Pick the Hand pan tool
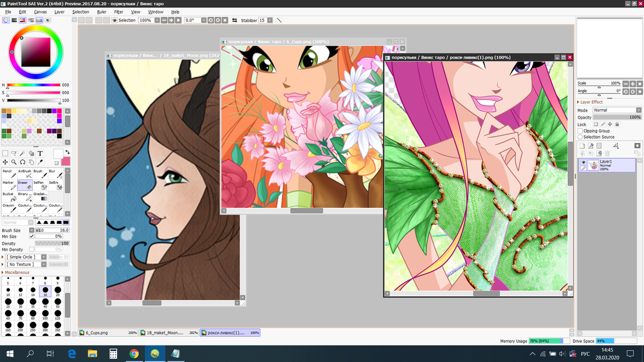Viewport: 644px width, 362px height. coord(31,162)
